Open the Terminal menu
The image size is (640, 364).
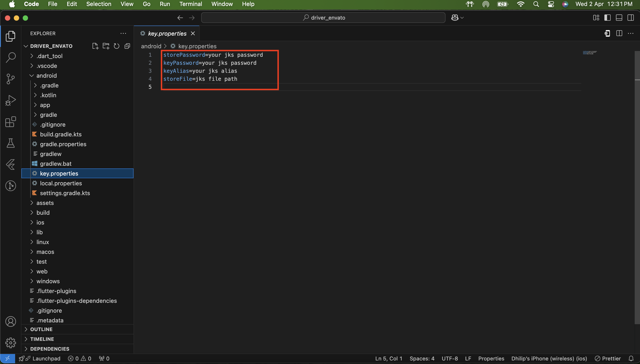coord(190,4)
